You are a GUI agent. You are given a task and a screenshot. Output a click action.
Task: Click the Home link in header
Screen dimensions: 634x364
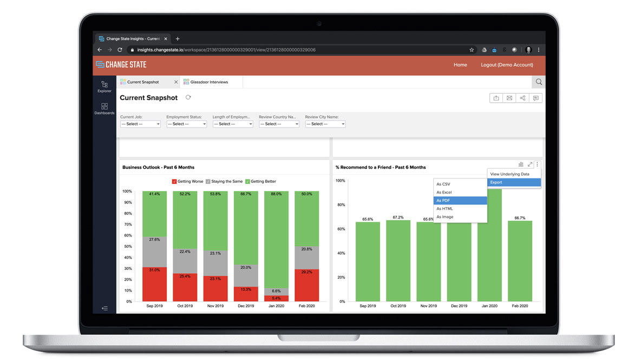tap(460, 65)
